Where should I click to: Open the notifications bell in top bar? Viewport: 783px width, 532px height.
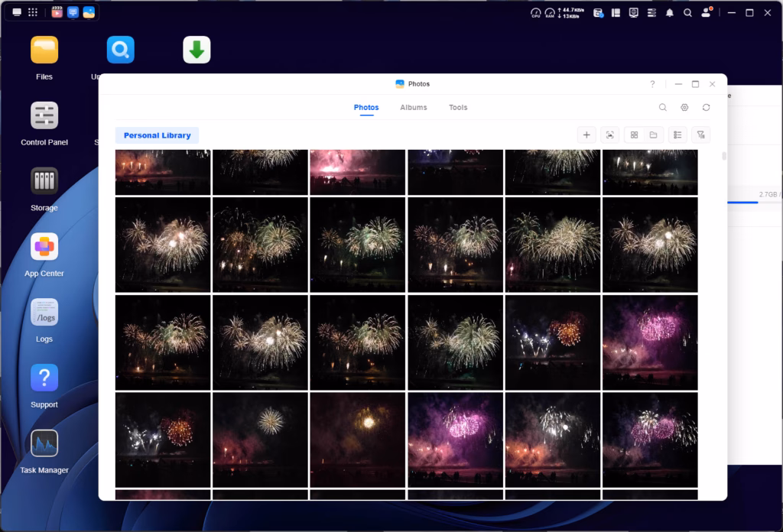click(670, 13)
